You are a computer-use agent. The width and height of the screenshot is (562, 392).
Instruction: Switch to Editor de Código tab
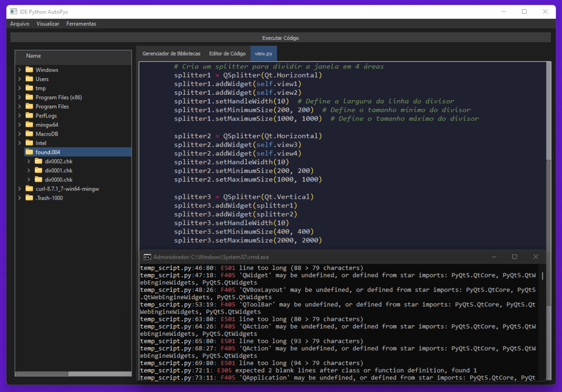coord(227,54)
